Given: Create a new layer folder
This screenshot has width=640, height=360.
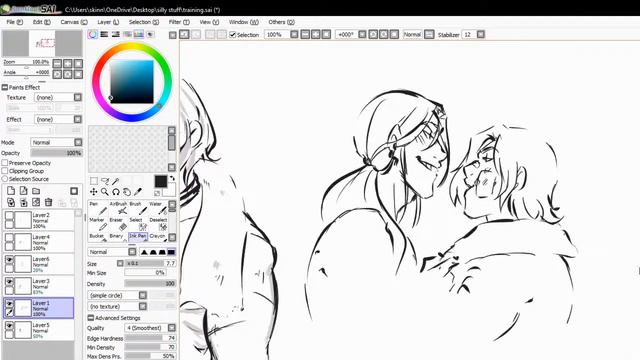Looking at the screenshot, I should coord(36,191).
